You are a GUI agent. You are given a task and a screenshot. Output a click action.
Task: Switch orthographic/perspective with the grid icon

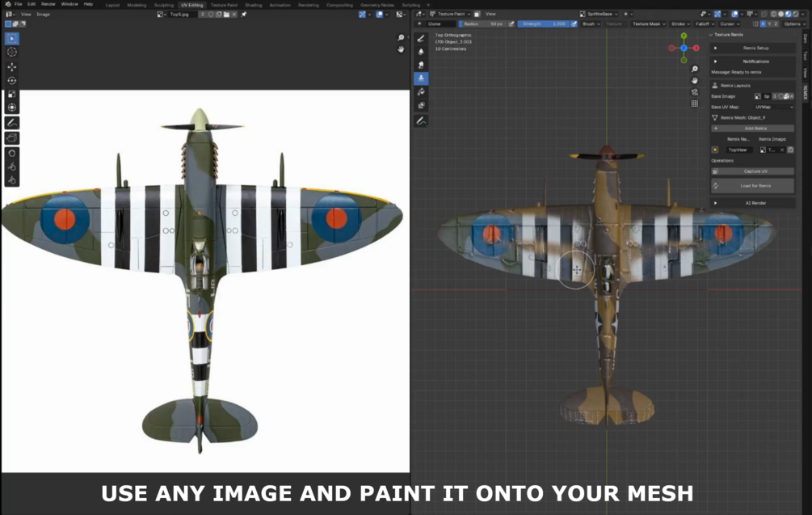click(695, 103)
